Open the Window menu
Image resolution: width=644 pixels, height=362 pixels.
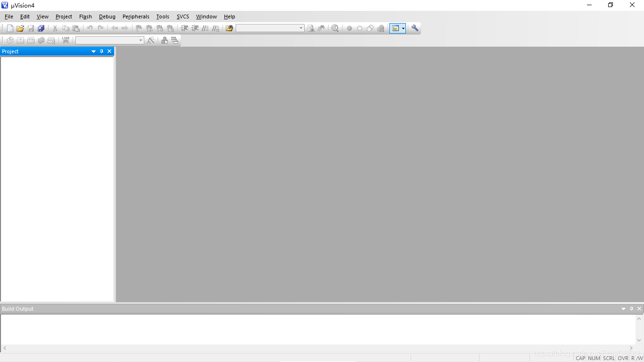206,16
